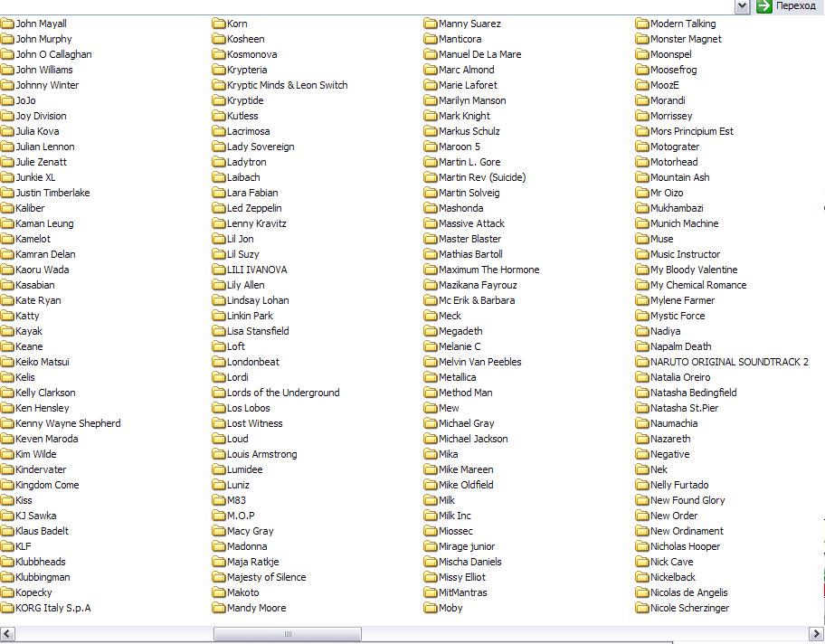Click the Majesty of Silence folder name
825x644 pixels.
pos(267,577)
